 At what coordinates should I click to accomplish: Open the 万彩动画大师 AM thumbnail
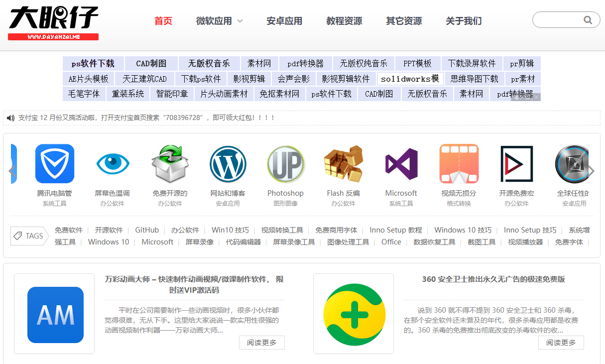click(x=55, y=314)
